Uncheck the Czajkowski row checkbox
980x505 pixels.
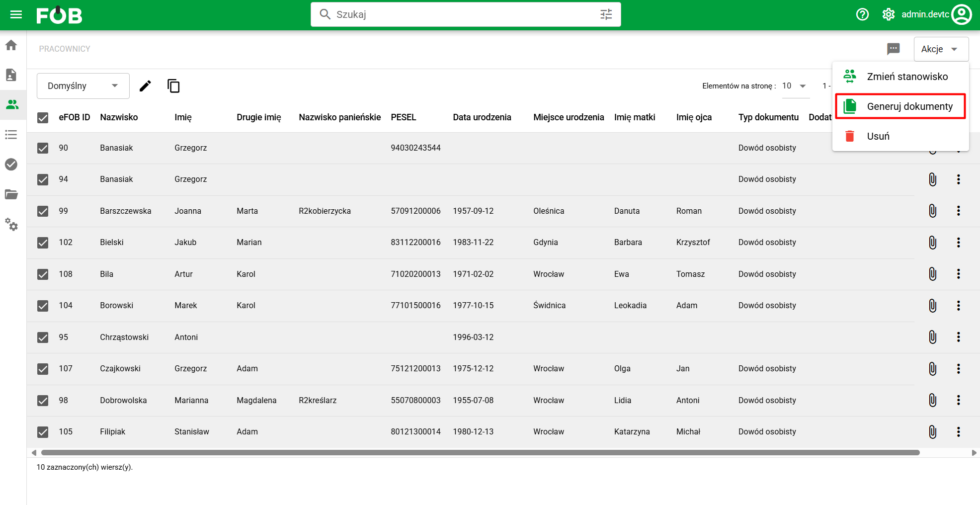click(x=43, y=369)
